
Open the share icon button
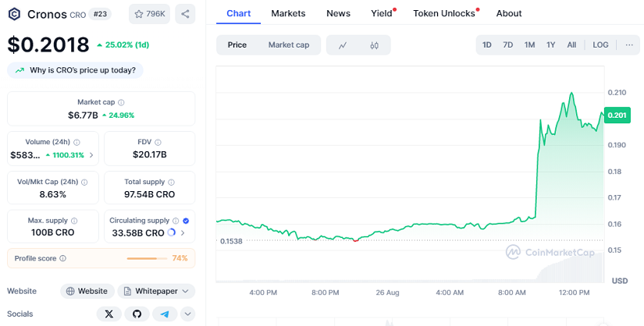(185, 14)
